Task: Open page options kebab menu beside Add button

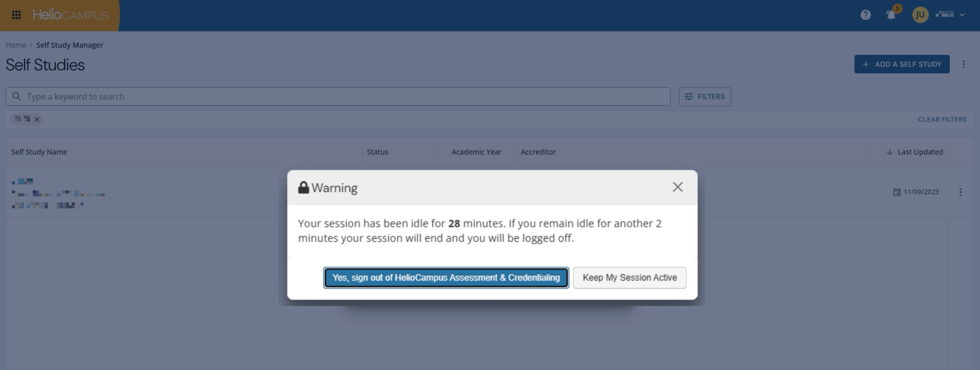Action: (x=964, y=64)
